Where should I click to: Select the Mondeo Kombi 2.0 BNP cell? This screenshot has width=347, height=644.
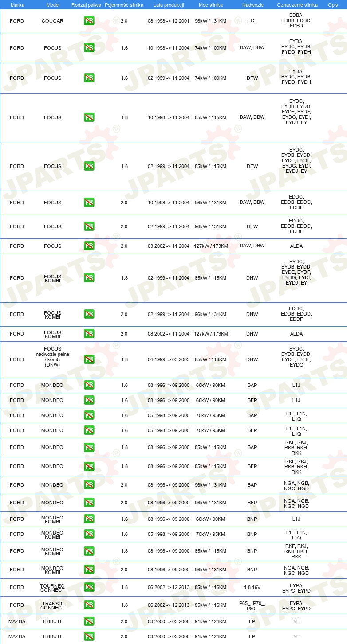[252, 570]
